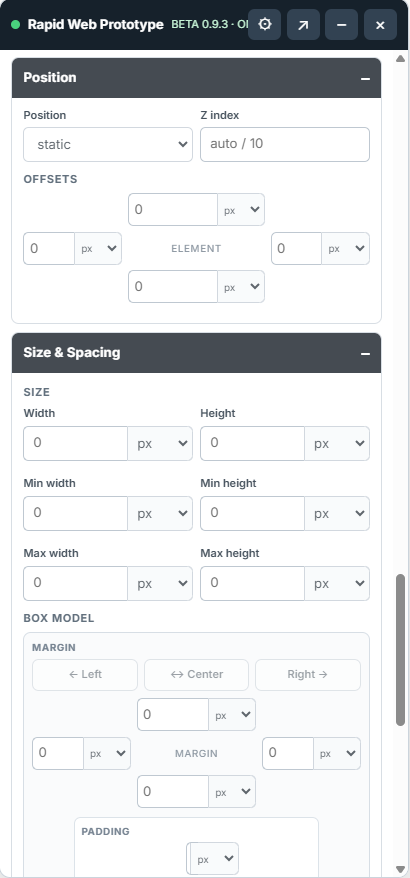This screenshot has width=410, height=878.
Task: Open the right offset unit dropdown
Action: [x=346, y=249]
